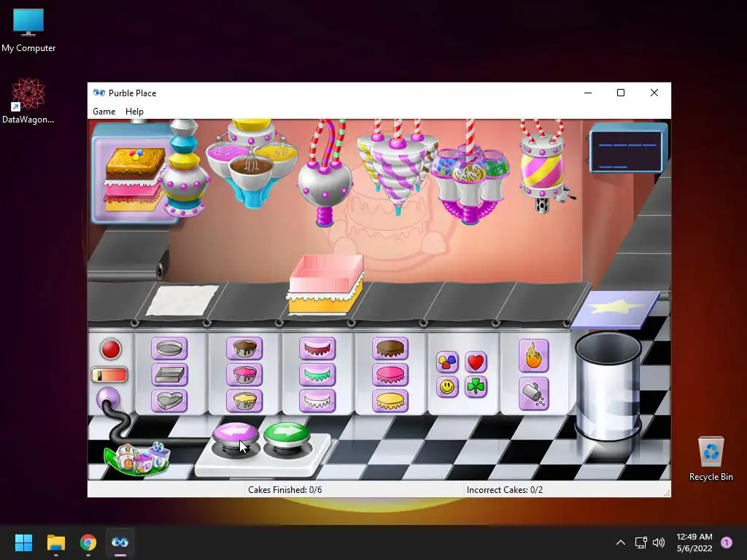Open the My Computer desktop icon
The image size is (747, 560).
(28, 31)
